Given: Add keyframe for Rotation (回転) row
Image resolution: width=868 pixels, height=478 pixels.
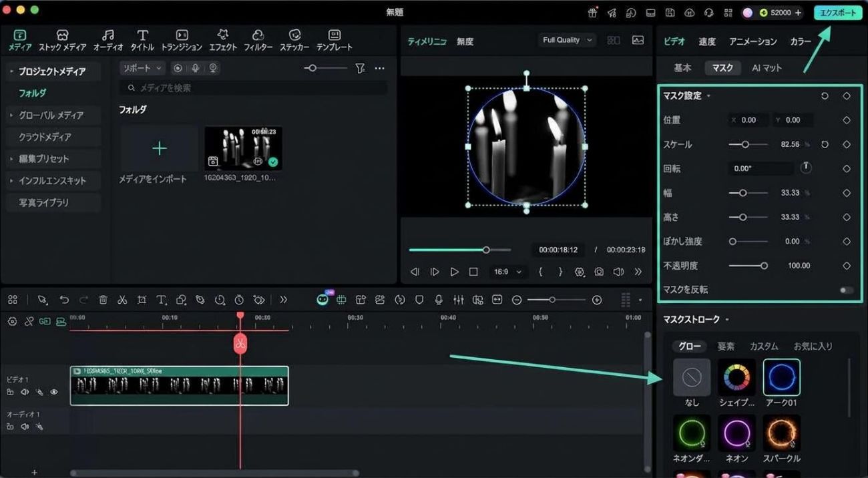Looking at the screenshot, I should click(847, 169).
